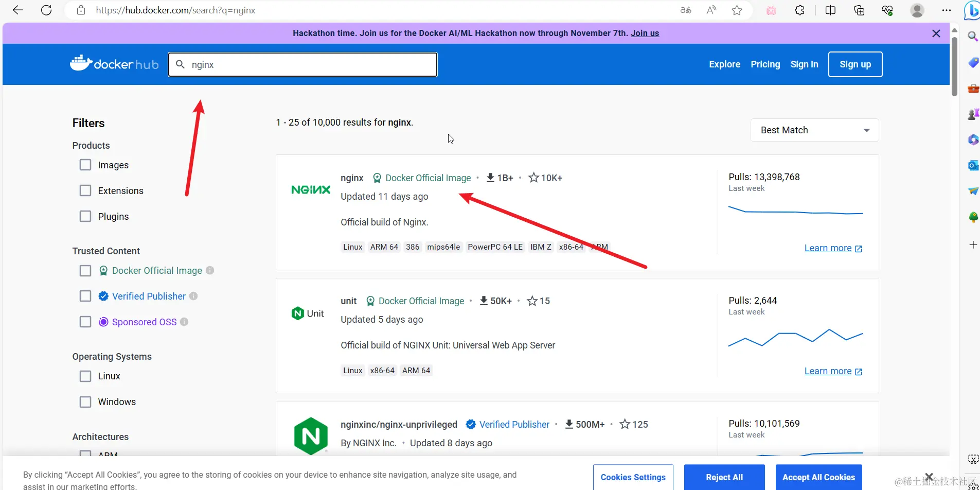This screenshot has width=980, height=490.
Task: Open the Pricing page
Action: 765,64
